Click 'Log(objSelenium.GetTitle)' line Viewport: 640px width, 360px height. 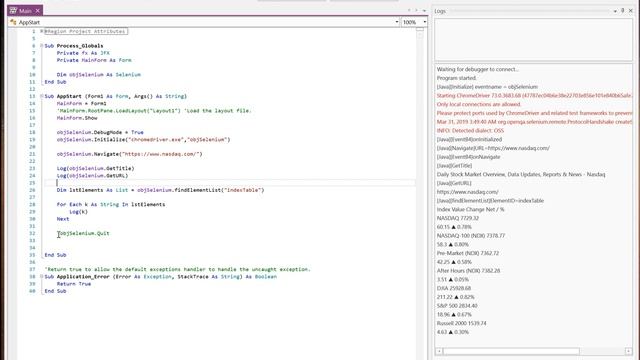pyautogui.click(x=96, y=168)
